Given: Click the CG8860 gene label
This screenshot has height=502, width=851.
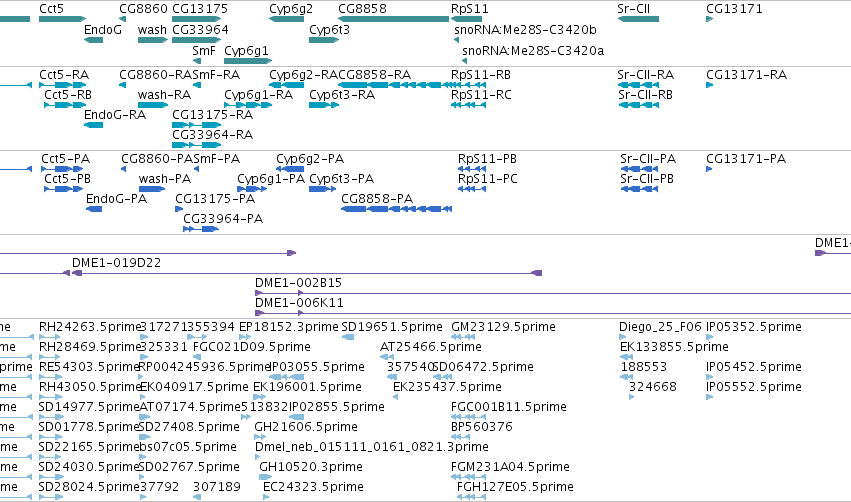Looking at the screenshot, I should 143,9.
